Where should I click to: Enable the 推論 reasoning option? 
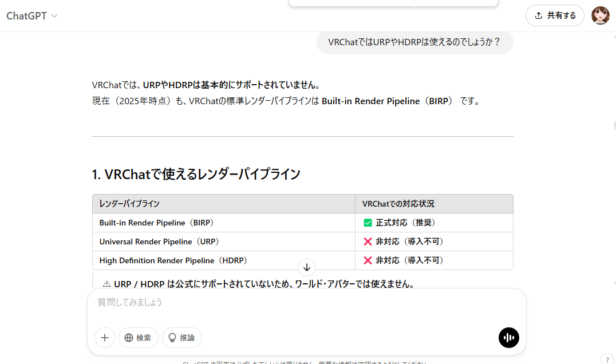(182, 338)
